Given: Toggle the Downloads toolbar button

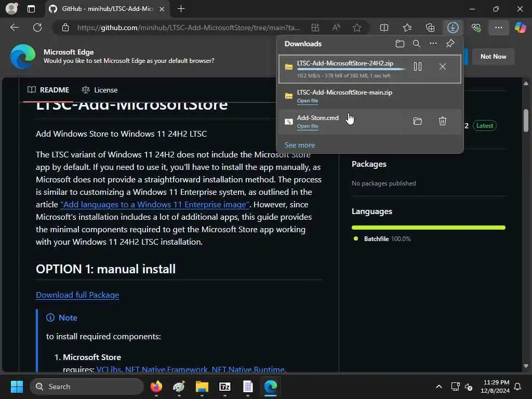Looking at the screenshot, I should (x=453, y=28).
